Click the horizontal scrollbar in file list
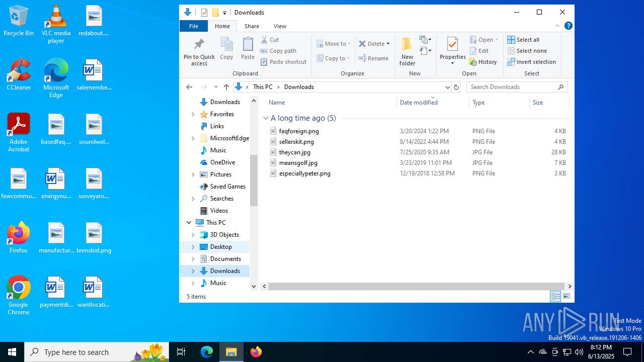Image resolution: width=644 pixels, height=362 pixels. point(416,286)
